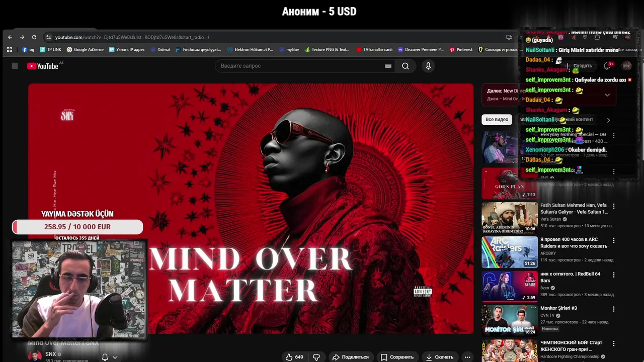Viewport: 644px width, 362px height.
Task: Click the 'Скачать' download button
Action: (x=440, y=357)
